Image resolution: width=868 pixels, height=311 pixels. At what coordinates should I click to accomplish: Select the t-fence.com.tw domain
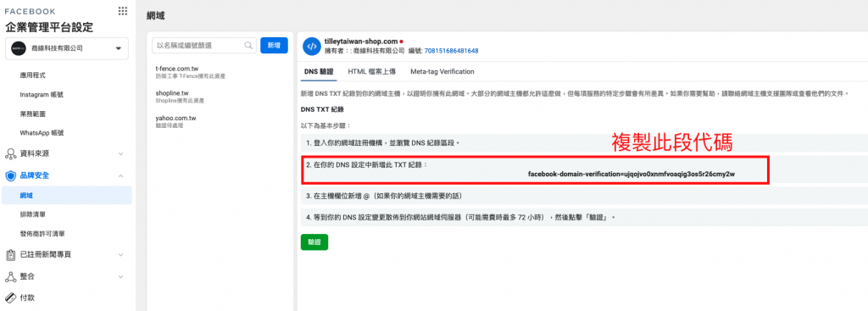[176, 69]
